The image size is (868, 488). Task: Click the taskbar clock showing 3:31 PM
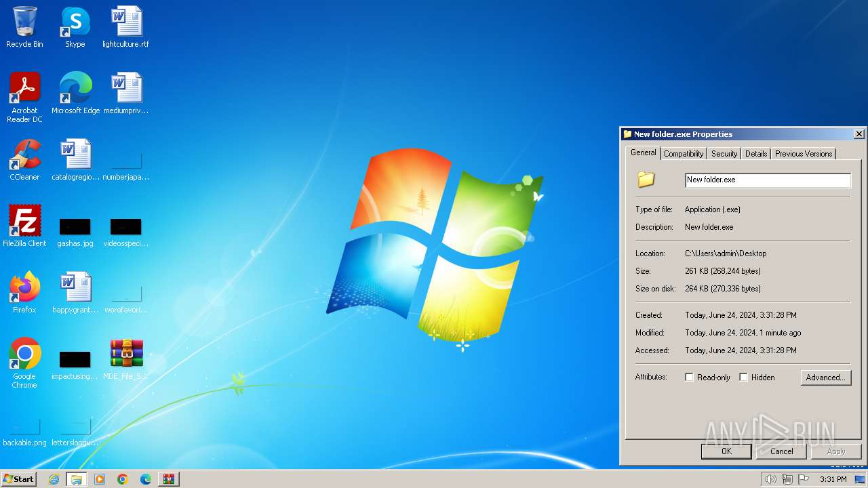coord(833,479)
